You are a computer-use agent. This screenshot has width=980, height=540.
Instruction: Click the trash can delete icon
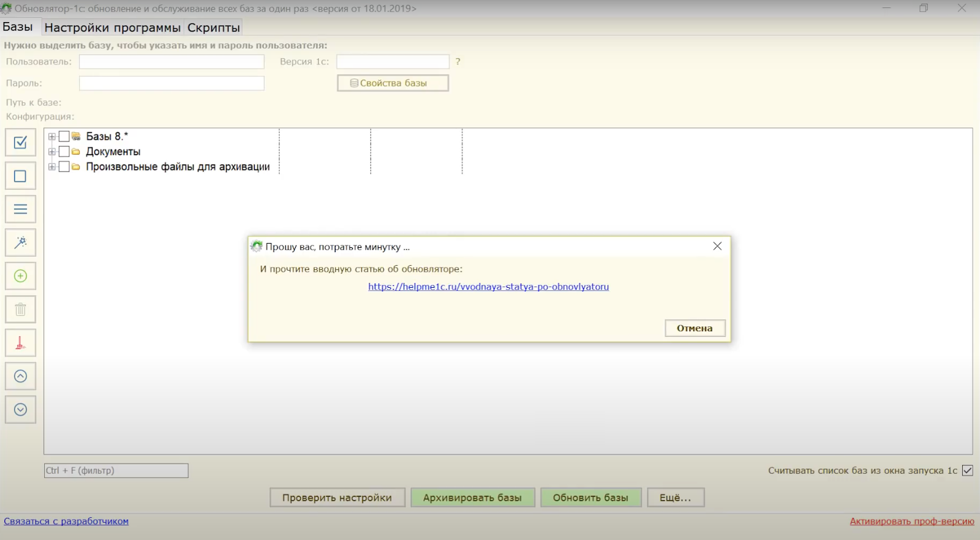[20, 309]
